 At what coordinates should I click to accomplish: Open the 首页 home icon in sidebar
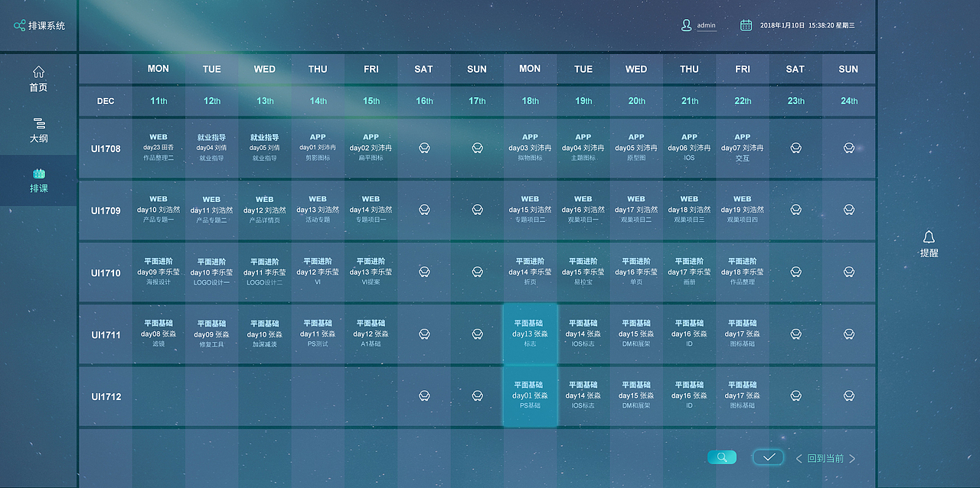[x=38, y=72]
